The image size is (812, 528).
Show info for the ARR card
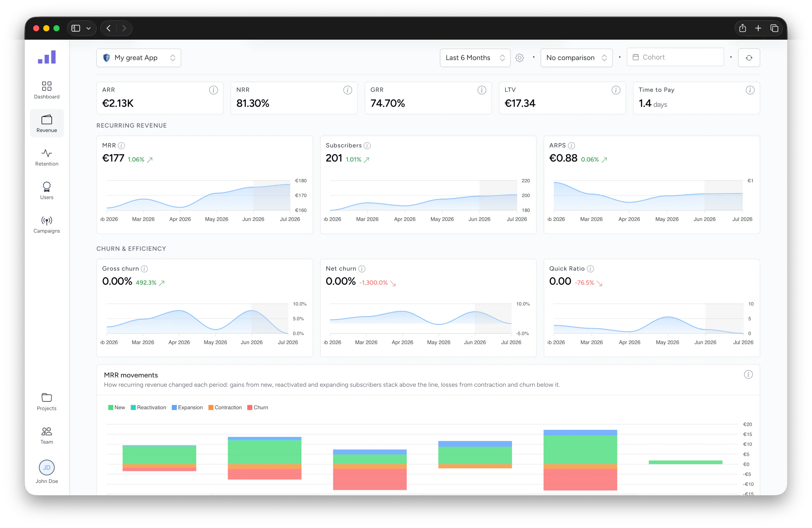[213, 90]
